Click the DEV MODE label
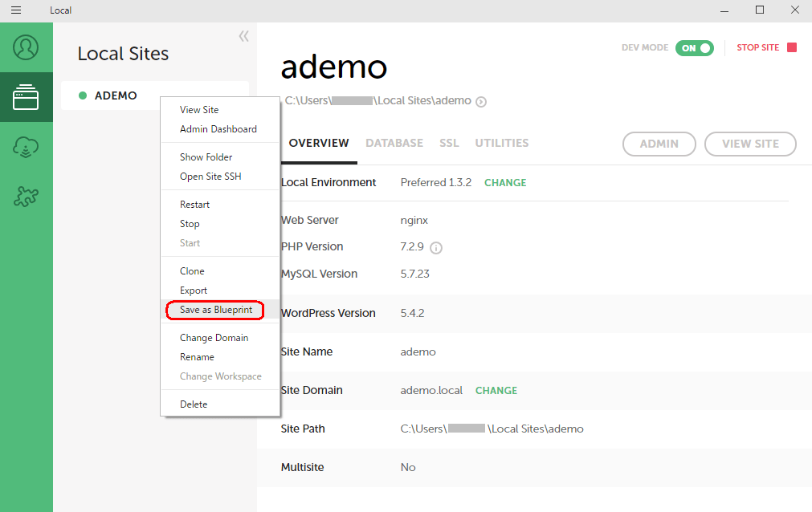The width and height of the screenshot is (812, 512). (645, 47)
